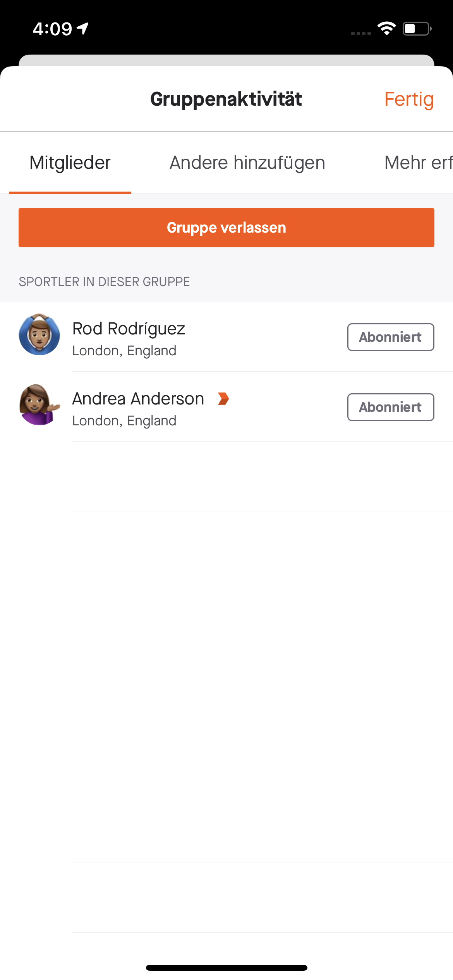This screenshot has height=980, width=453.
Task: Toggle Abonniert for Andrea Anderson
Action: coord(391,407)
